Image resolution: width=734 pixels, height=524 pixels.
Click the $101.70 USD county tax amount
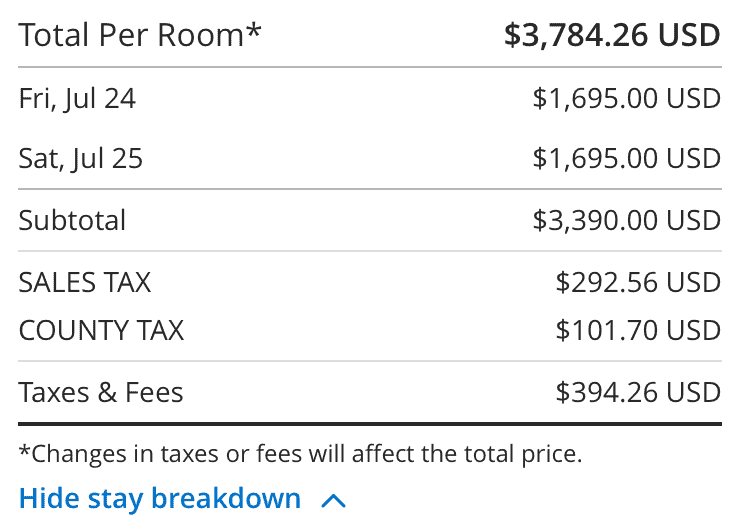click(638, 330)
